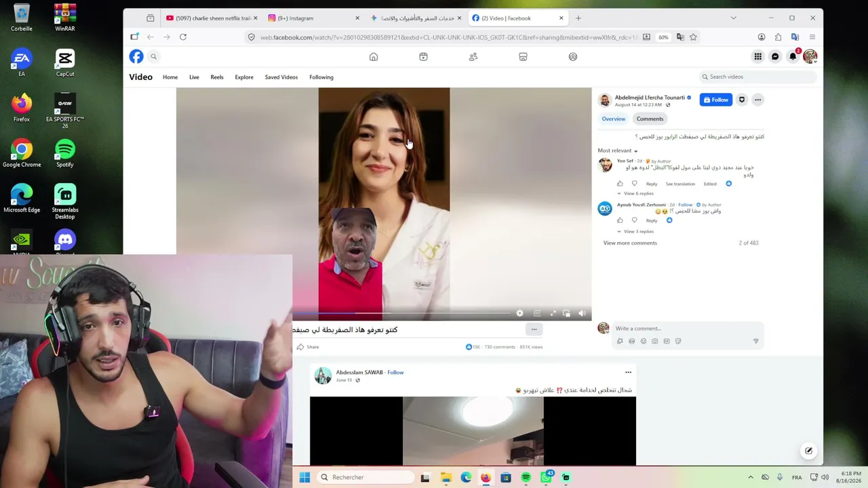This screenshot has height=488, width=868.
Task: Open the video title more options button
Action: pos(534,329)
